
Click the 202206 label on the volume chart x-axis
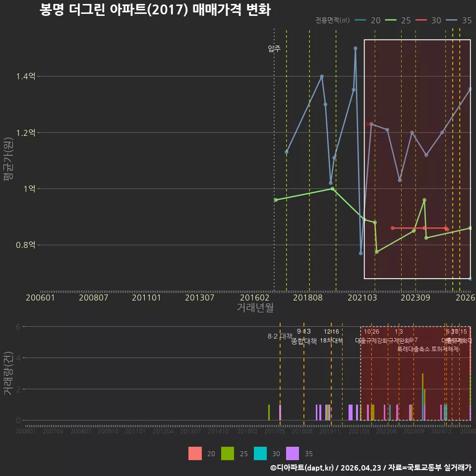coord(386,431)
